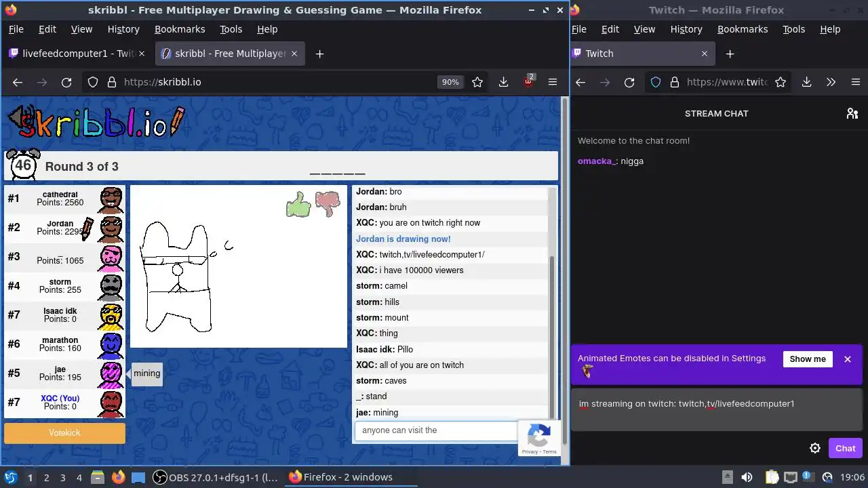Click the omacka_ username in stream chat

click(596, 161)
